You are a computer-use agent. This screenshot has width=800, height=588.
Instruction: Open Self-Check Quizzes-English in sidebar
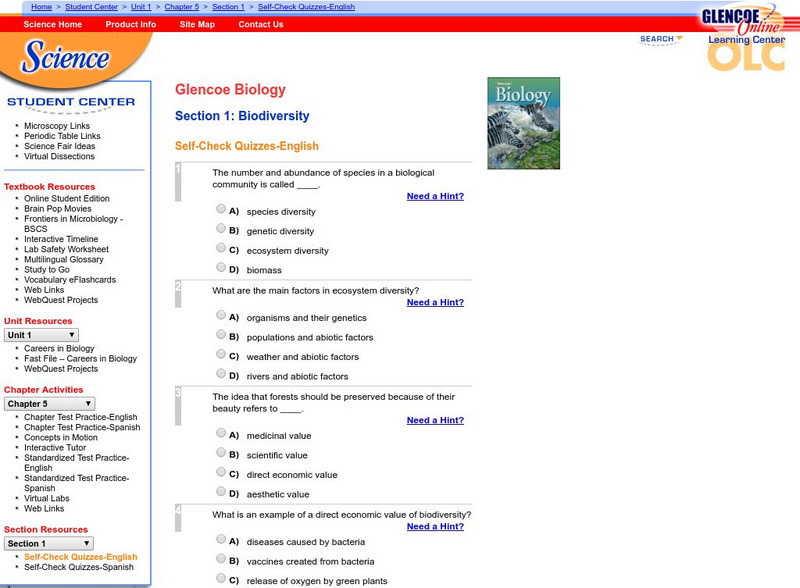81,557
